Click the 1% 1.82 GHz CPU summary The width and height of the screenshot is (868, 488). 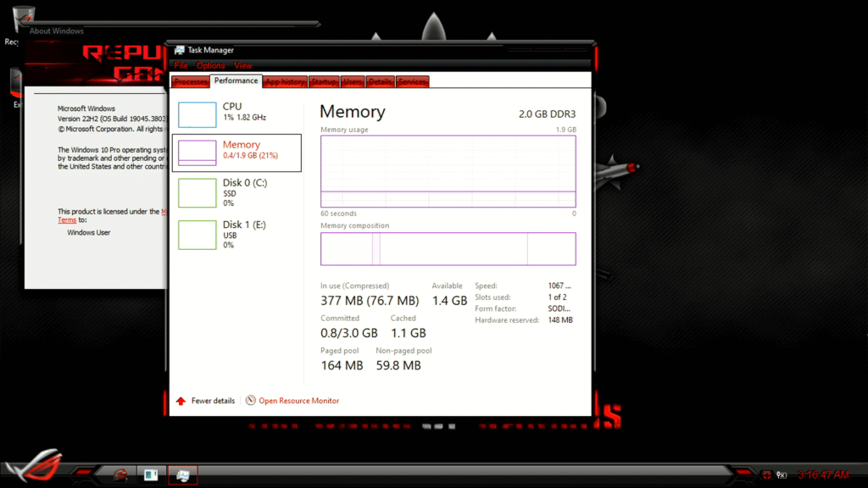[244, 117]
